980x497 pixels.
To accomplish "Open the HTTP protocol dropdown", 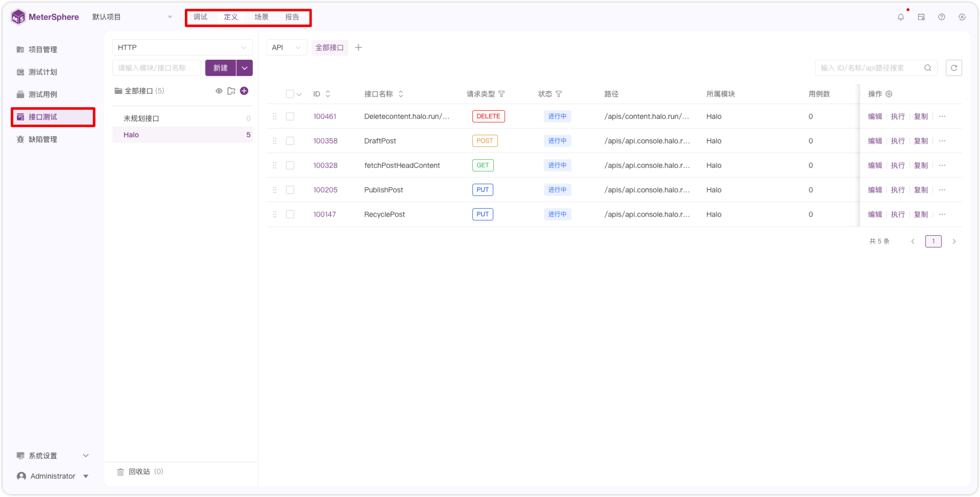I will pos(182,47).
